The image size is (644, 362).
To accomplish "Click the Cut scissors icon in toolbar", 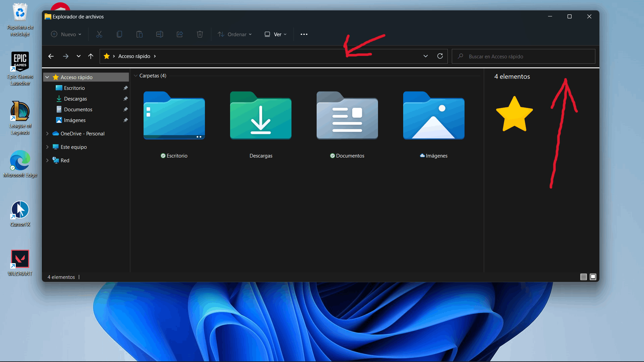I will (99, 34).
